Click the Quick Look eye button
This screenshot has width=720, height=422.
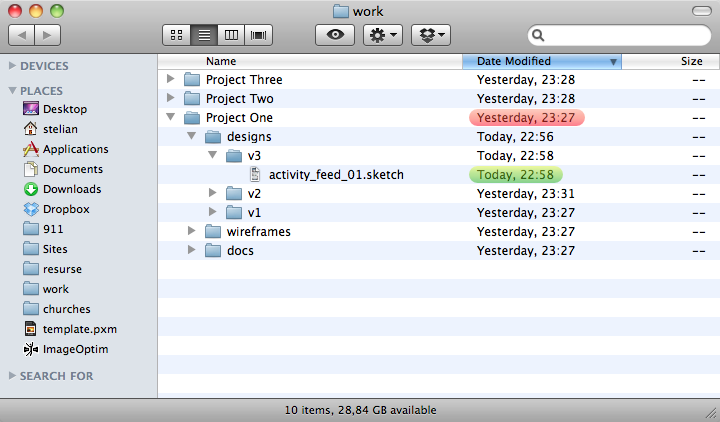[335, 35]
